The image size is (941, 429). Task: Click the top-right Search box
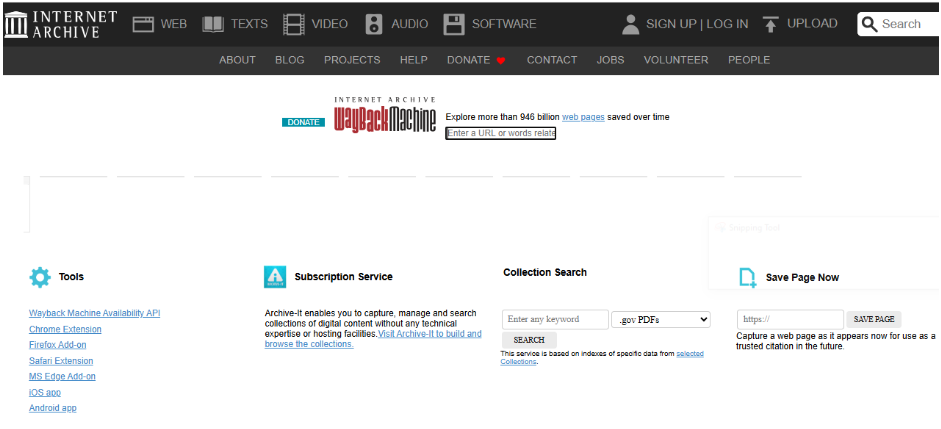[x=898, y=24]
